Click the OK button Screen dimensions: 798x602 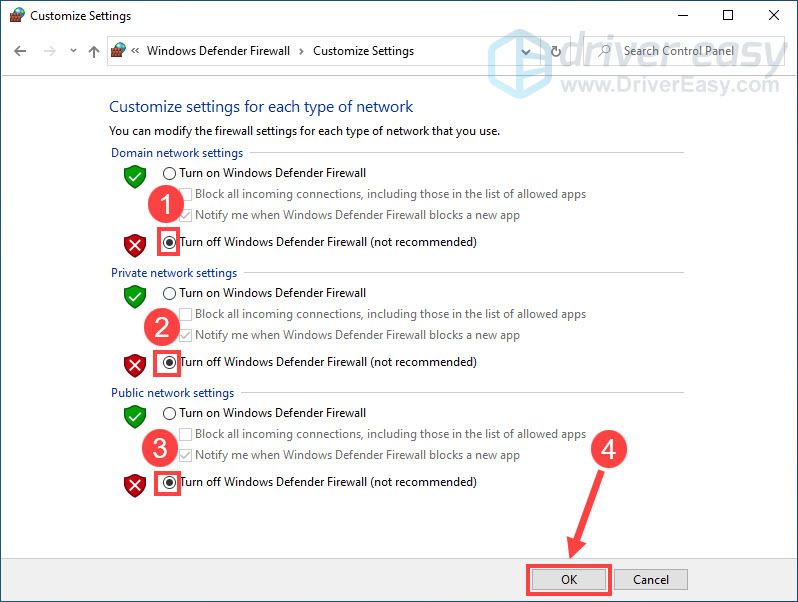click(568, 579)
